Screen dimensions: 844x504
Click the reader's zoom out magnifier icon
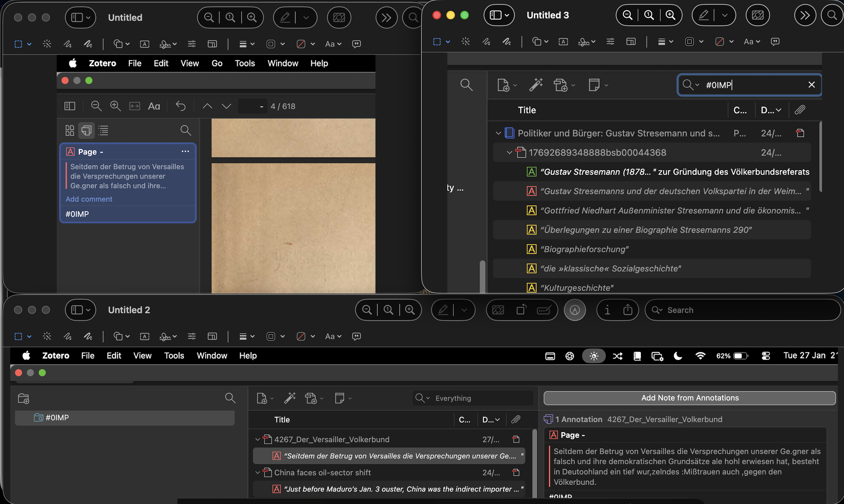coord(96,106)
